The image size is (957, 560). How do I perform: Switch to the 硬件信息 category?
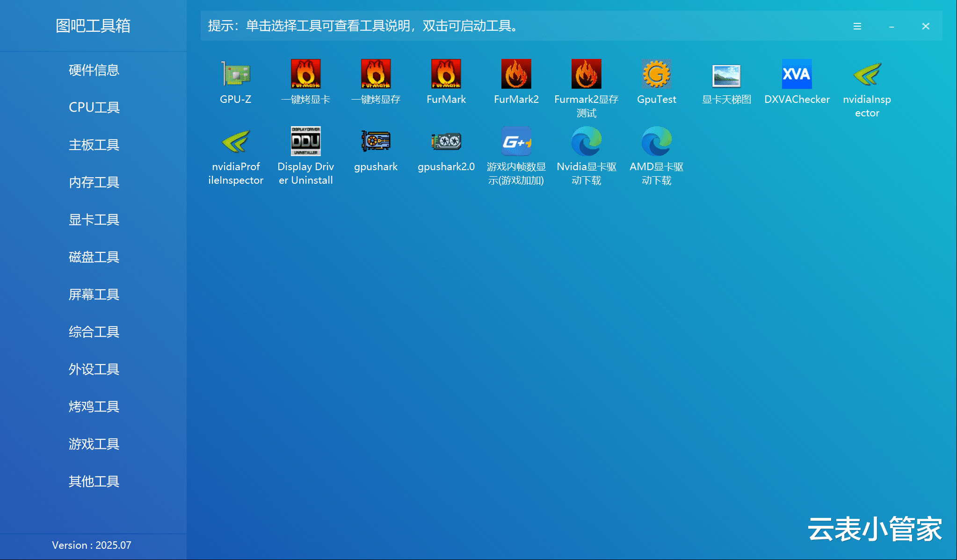pyautogui.click(x=94, y=70)
